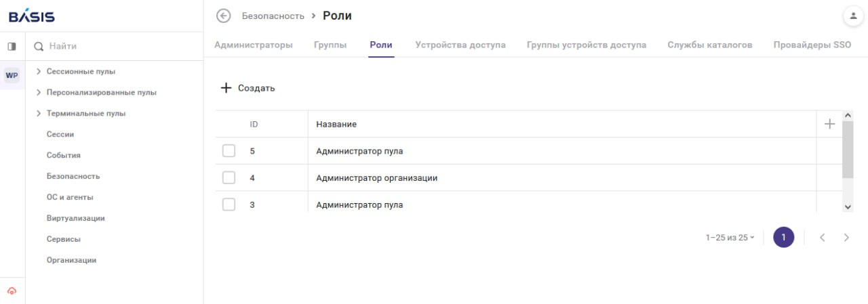Go to previous page arrow
This screenshot has width=868, height=304.
(823, 238)
